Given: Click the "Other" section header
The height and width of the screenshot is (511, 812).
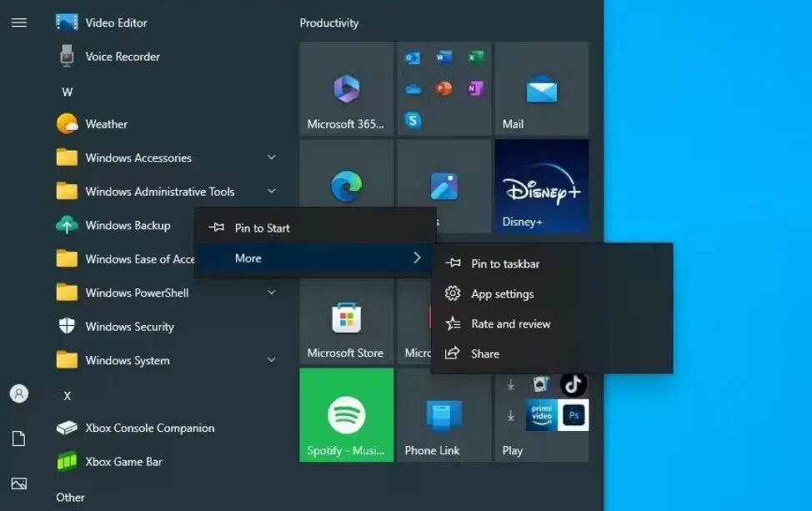Looking at the screenshot, I should [70, 497].
